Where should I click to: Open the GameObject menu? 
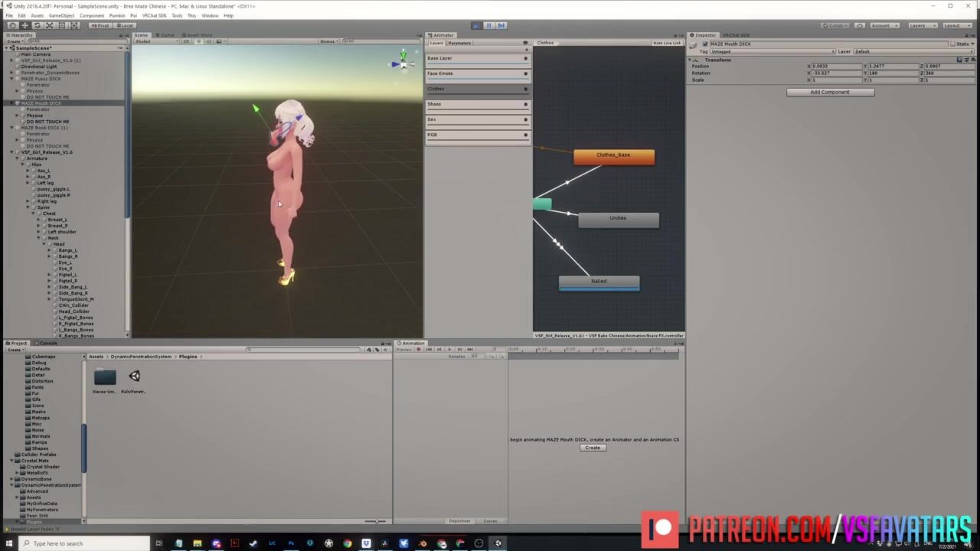tap(61, 15)
